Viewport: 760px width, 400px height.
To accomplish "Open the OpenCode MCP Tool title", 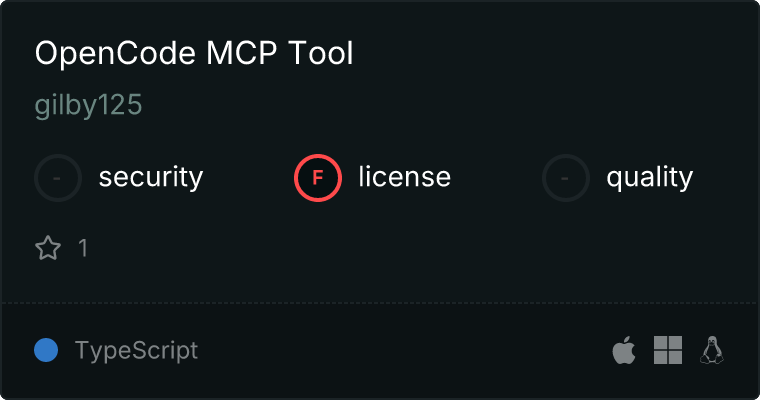I will 194,53.
